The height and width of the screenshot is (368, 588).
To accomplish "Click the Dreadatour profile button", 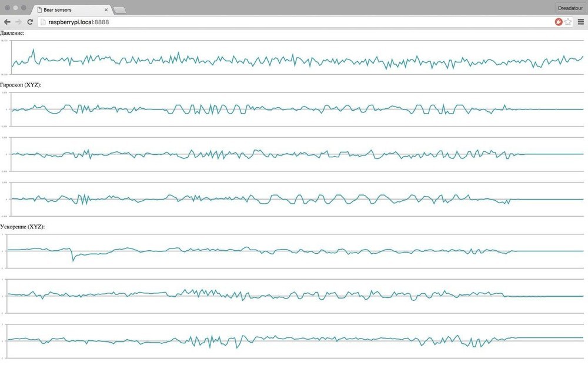I will coord(570,8).
